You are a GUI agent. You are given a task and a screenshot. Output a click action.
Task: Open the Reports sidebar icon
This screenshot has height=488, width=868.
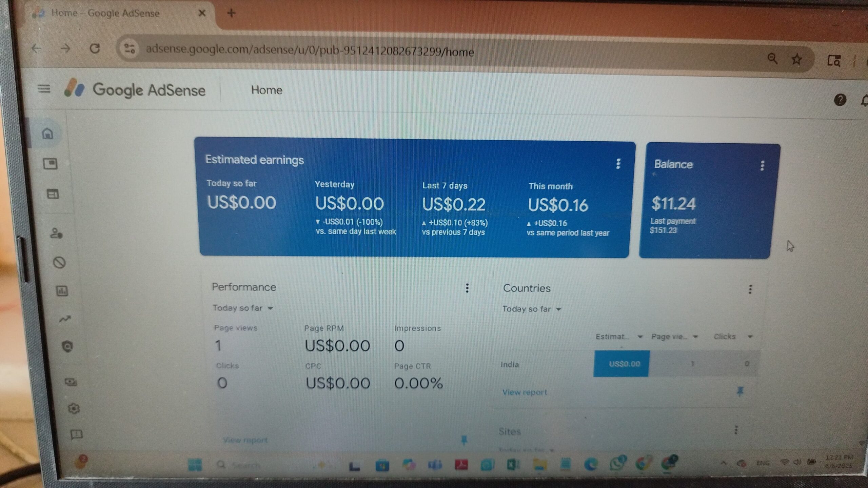(62, 291)
